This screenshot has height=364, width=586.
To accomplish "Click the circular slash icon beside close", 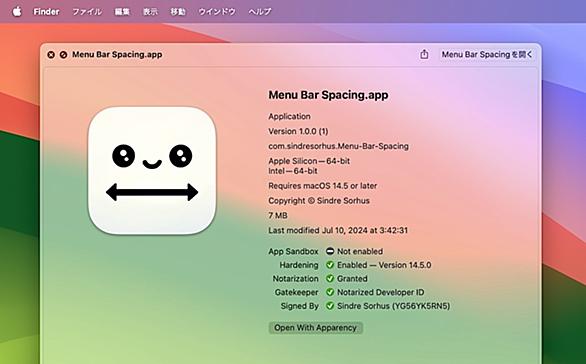I will click(64, 55).
